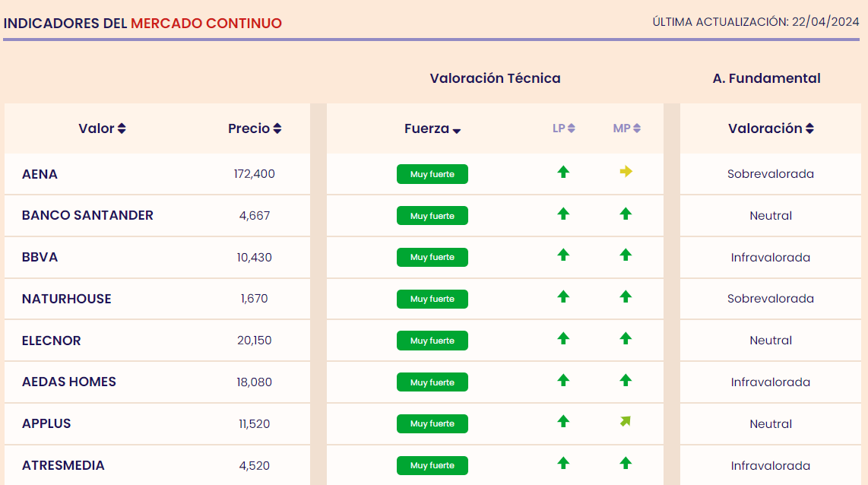This screenshot has width=868, height=485.
Task: Sort by Fuerza column header
Action: tap(432, 129)
